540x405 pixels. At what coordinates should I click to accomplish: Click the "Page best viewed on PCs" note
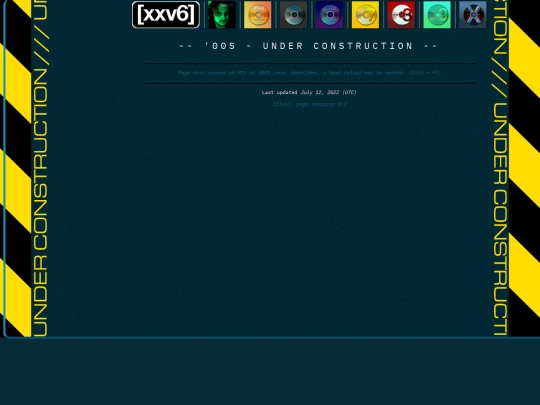tap(309, 73)
